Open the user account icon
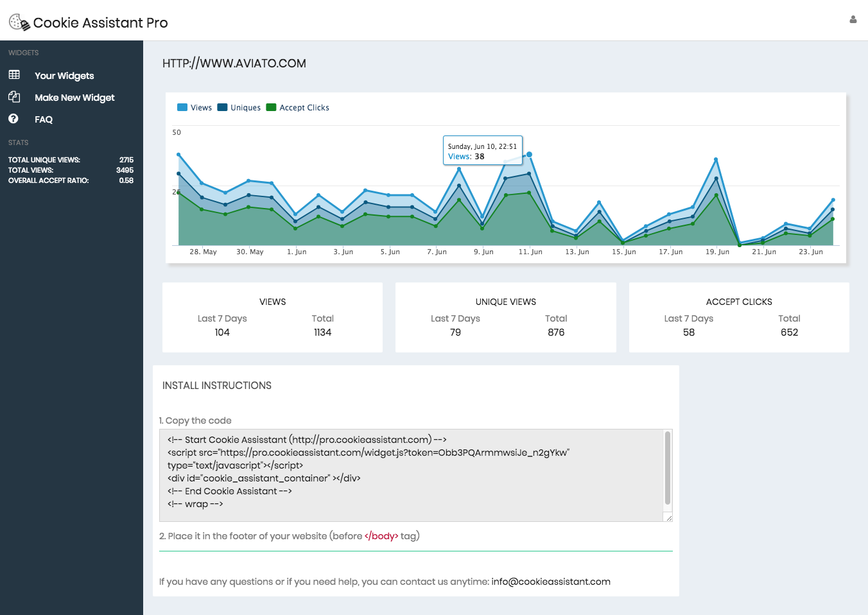 pos(853,19)
